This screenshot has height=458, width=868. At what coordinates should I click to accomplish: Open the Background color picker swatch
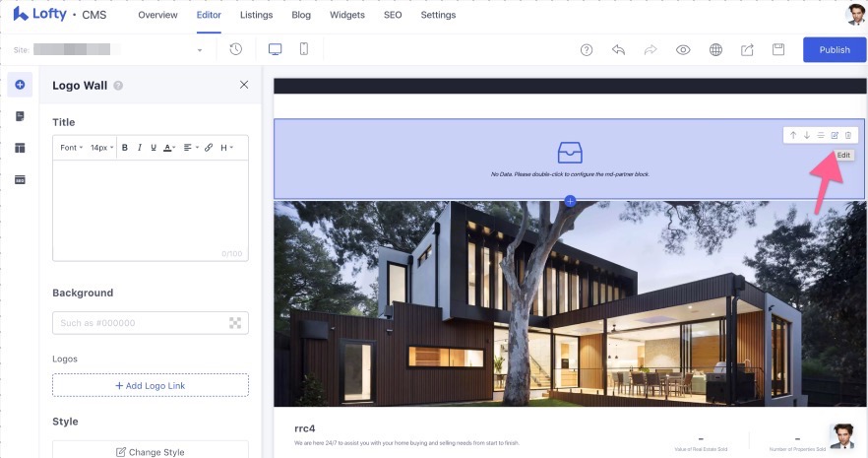tap(235, 323)
